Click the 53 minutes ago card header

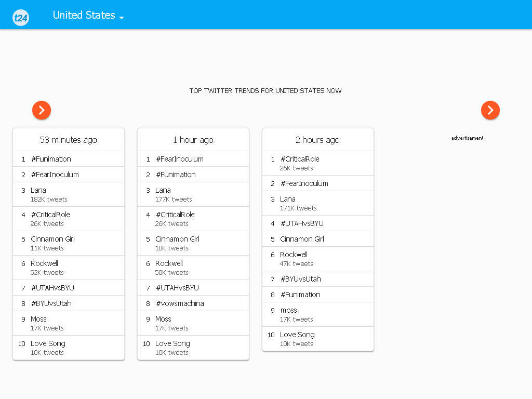[69, 140]
